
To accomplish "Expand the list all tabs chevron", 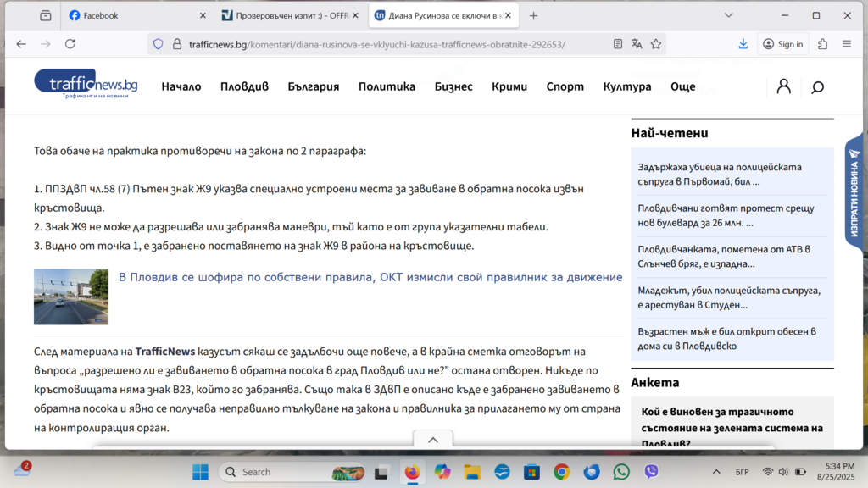I will 729,15.
